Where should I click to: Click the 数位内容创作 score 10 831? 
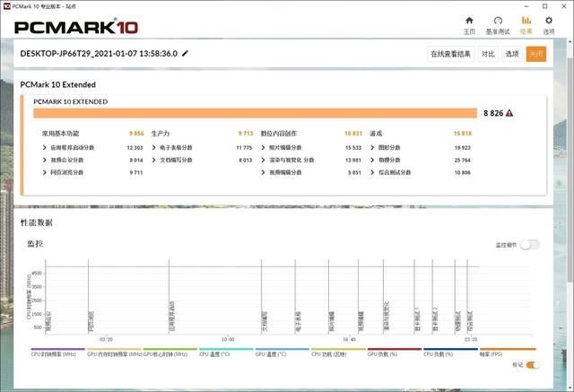click(353, 134)
